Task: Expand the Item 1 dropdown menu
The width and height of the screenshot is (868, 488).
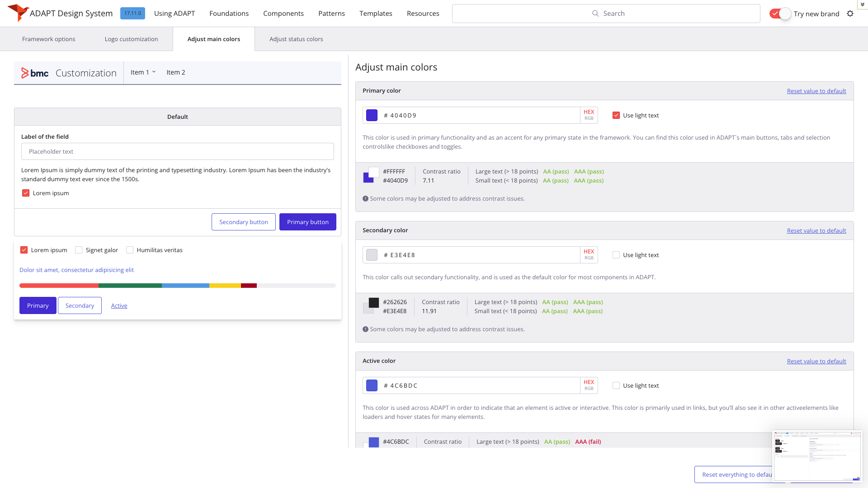Action: coord(143,72)
